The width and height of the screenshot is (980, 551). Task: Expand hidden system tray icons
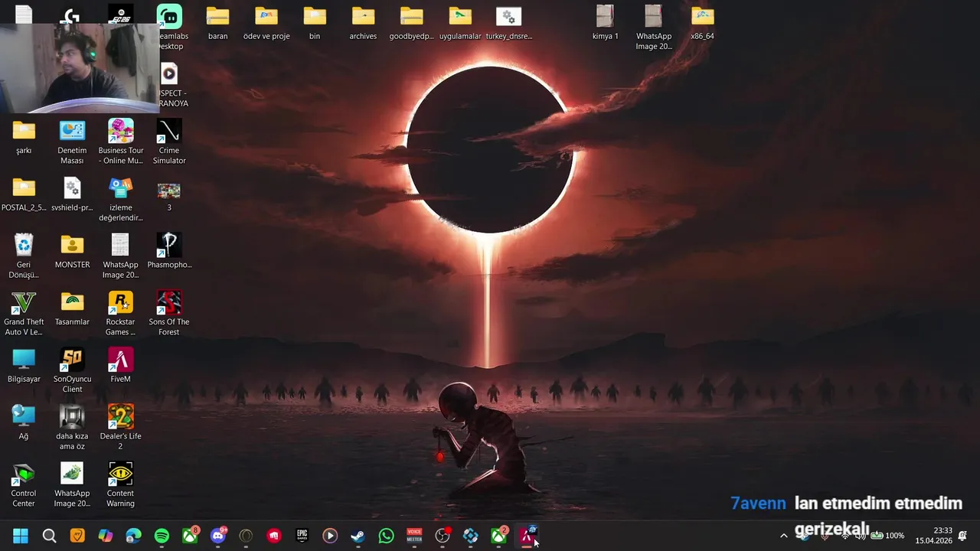tap(783, 536)
